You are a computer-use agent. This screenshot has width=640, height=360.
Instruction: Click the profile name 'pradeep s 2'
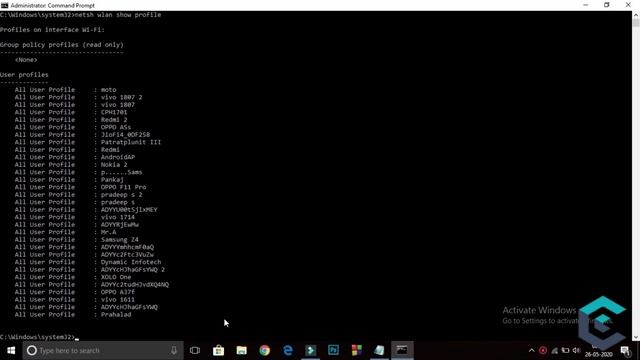[122, 195]
